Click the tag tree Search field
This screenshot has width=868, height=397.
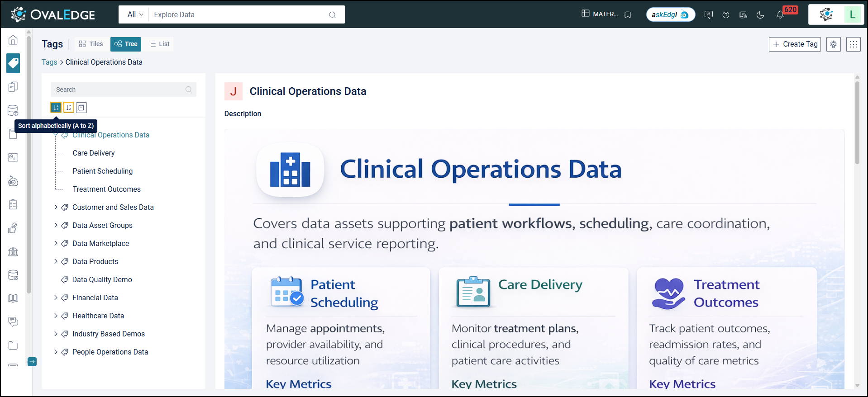pos(119,90)
